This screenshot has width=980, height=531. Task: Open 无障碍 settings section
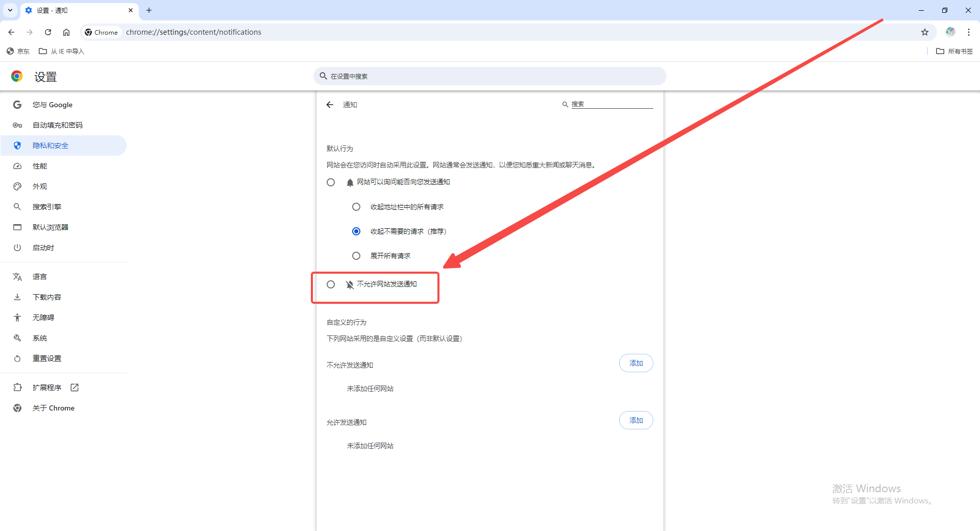63,318
